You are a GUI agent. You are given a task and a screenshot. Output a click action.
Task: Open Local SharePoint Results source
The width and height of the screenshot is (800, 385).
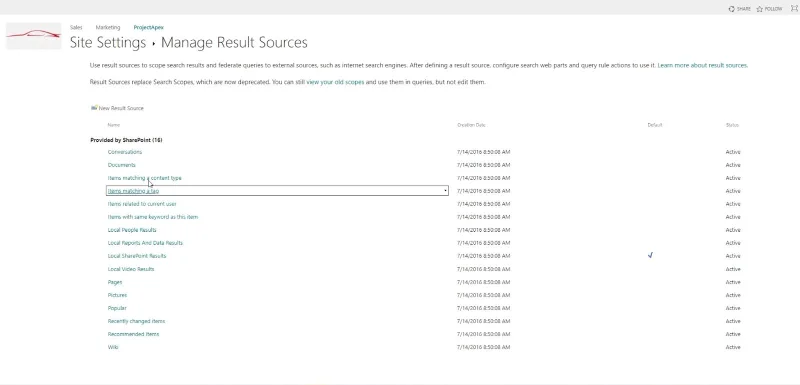point(137,256)
